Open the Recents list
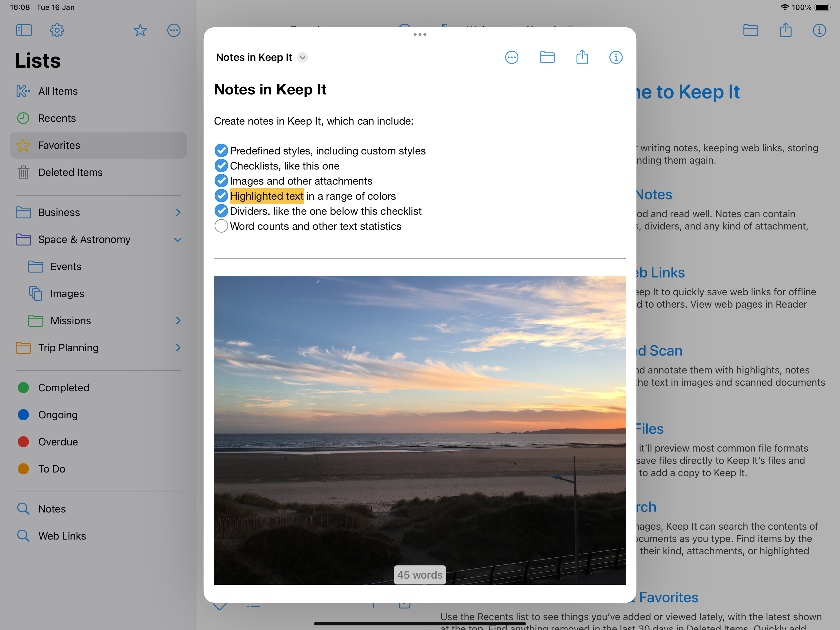The width and height of the screenshot is (840, 630). (x=98, y=118)
